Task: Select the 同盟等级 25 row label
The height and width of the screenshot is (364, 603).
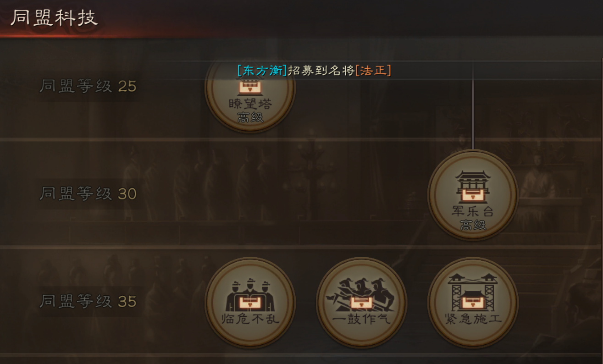Action: [x=88, y=86]
